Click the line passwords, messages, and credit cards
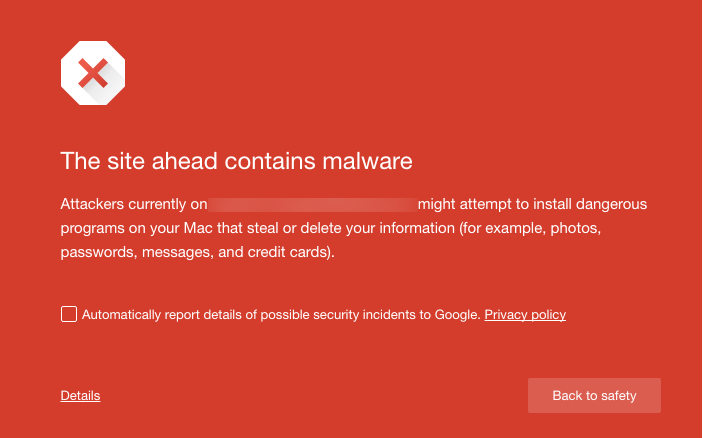 197,252
